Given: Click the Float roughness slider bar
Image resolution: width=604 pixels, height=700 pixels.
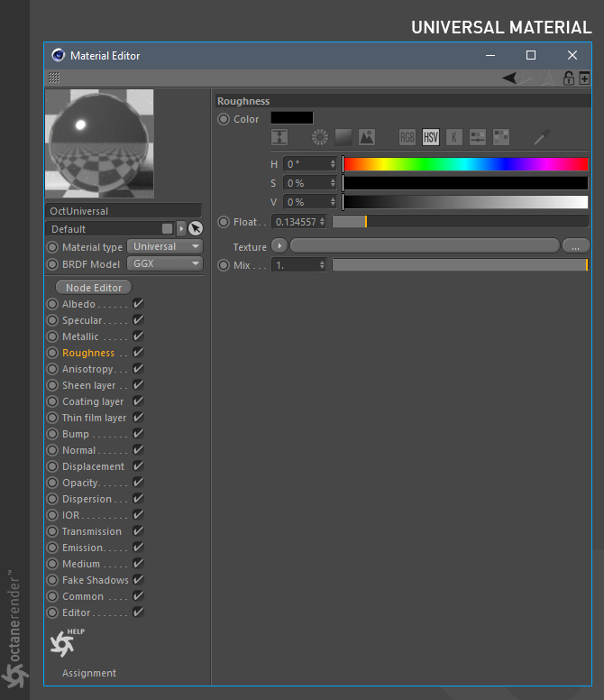Looking at the screenshot, I should tap(461, 222).
